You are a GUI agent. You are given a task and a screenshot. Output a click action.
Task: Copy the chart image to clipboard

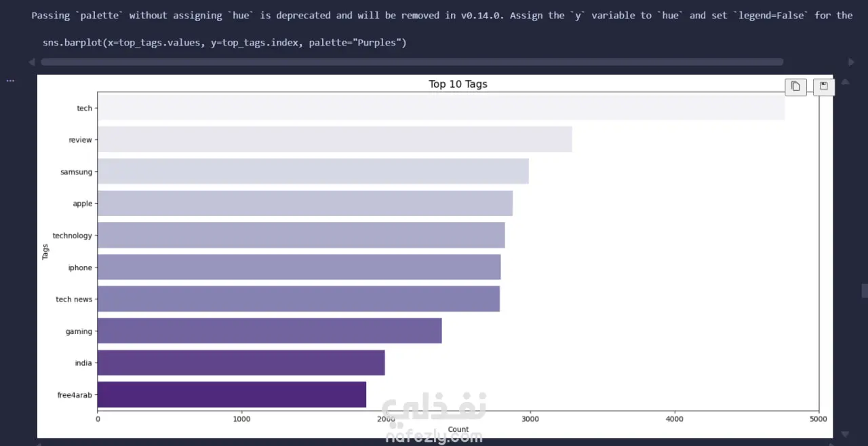click(x=795, y=87)
